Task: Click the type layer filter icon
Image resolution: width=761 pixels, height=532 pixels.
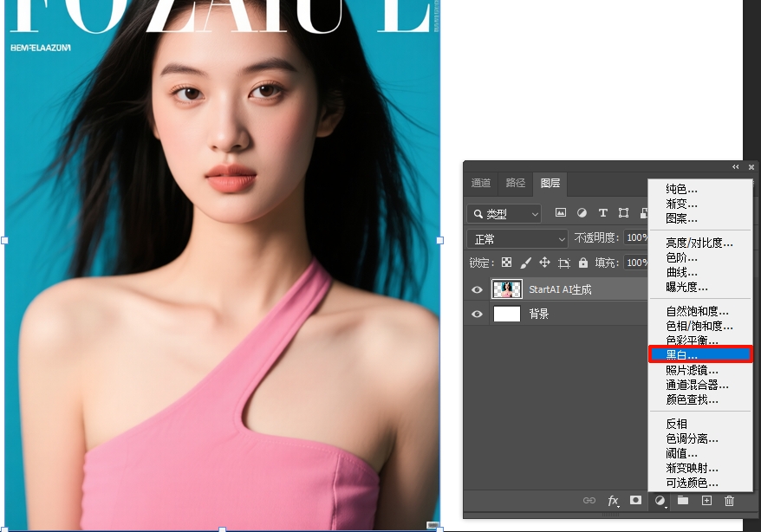Action: (602, 213)
